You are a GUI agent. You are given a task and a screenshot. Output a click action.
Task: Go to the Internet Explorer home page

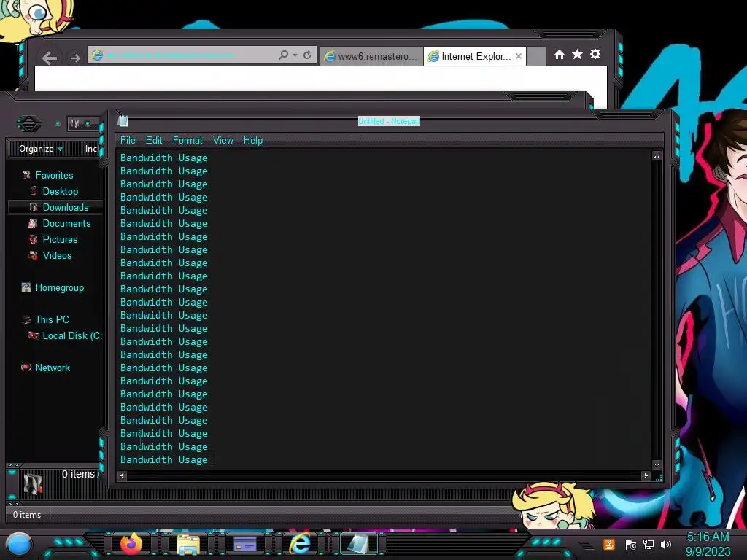560,55
